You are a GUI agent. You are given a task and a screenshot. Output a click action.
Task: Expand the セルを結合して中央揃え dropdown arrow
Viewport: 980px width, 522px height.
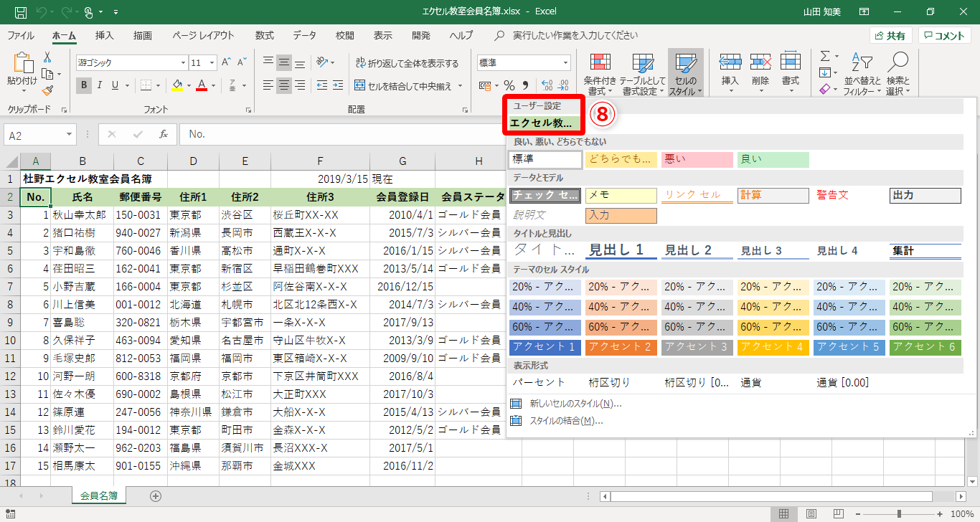click(460, 86)
